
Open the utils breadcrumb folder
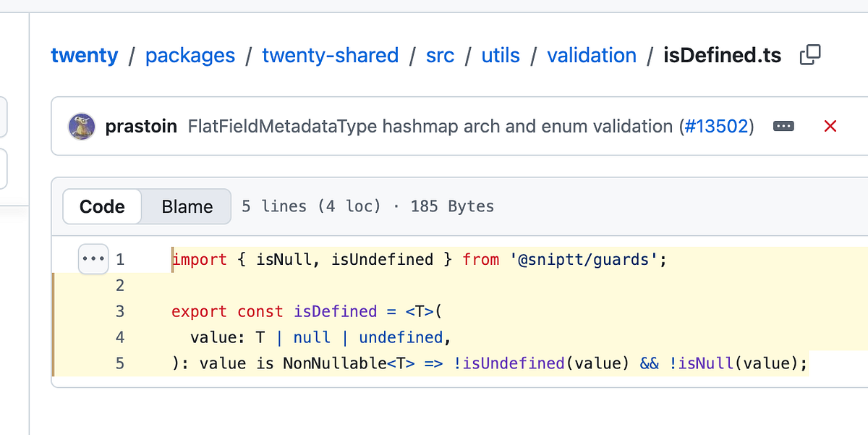coord(501,56)
